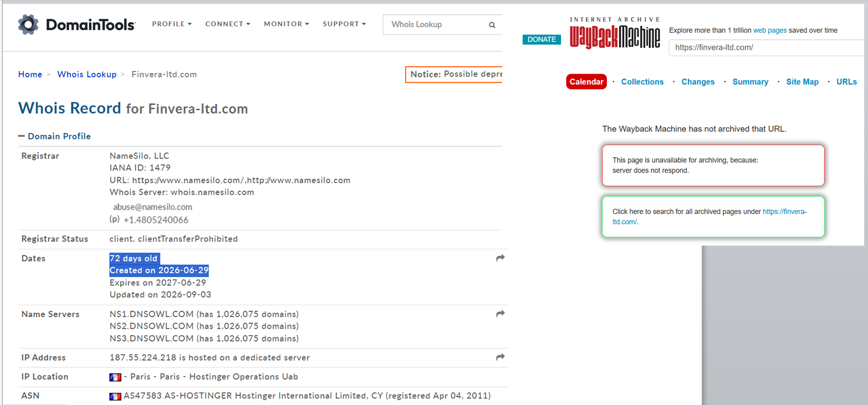Open the MONITOR dropdown menu
Viewport: 868px width, 405px height.
286,24
